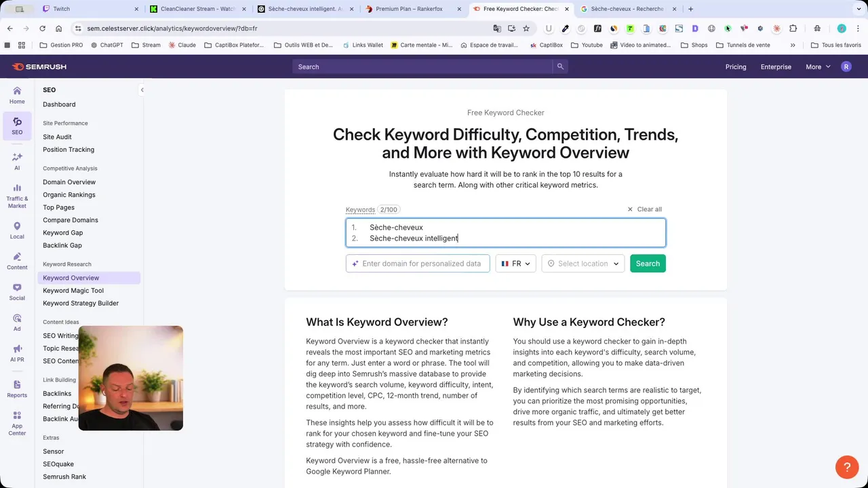
Task: Open Keyword Gap
Action: point(62,233)
